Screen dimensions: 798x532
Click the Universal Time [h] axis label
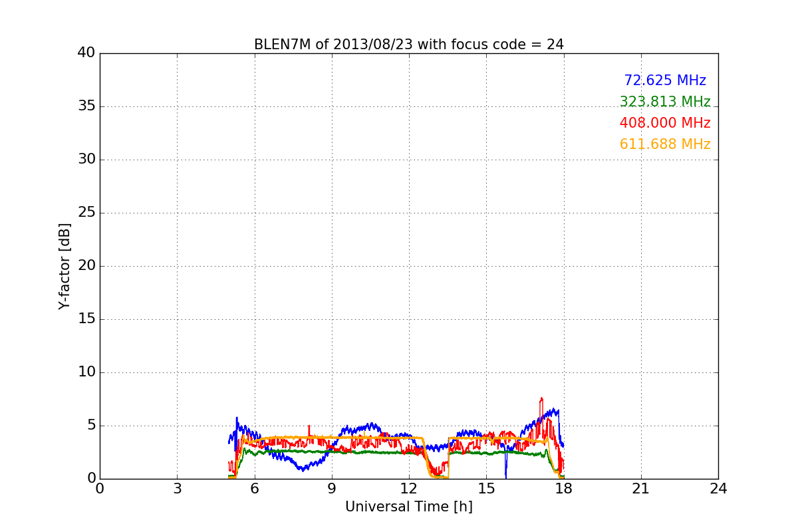[x=409, y=507]
